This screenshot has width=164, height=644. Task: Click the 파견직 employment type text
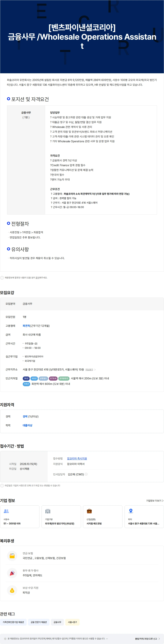pyautogui.click(x=26, y=326)
